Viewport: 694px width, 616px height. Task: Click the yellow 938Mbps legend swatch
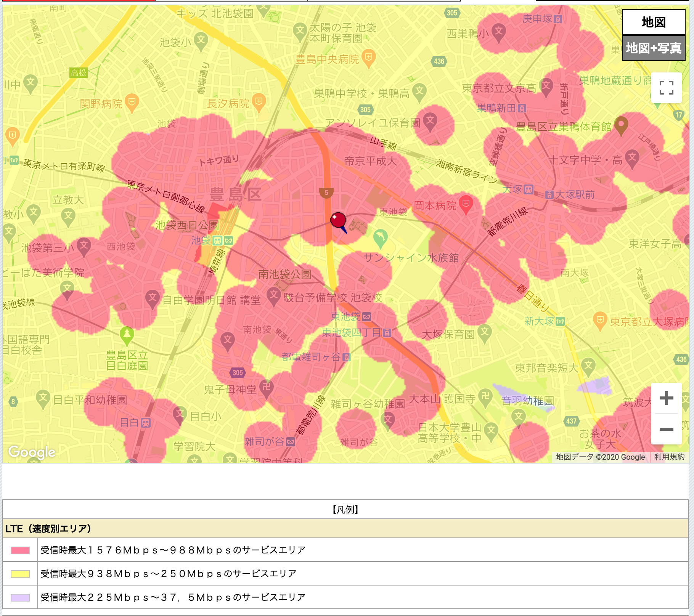(x=20, y=574)
